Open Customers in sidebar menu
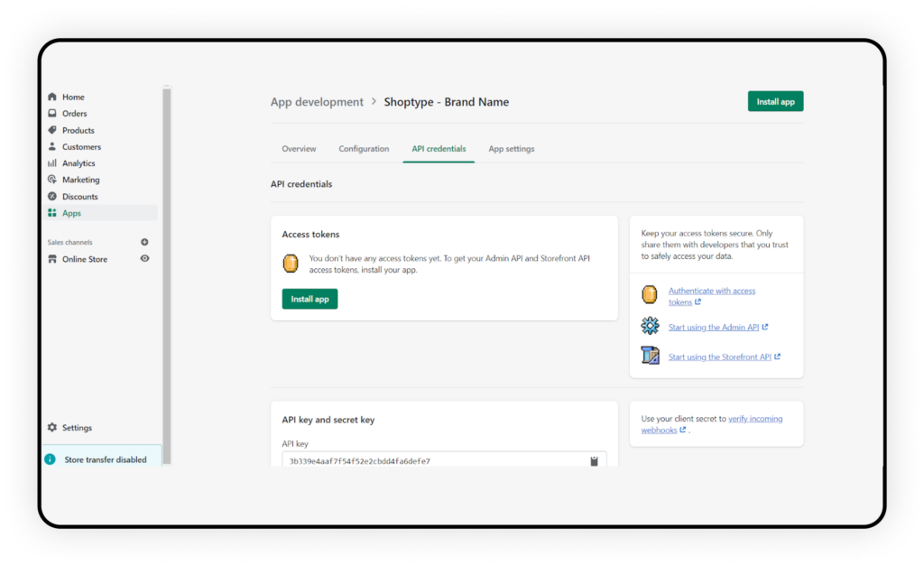The image size is (924, 565). [81, 147]
